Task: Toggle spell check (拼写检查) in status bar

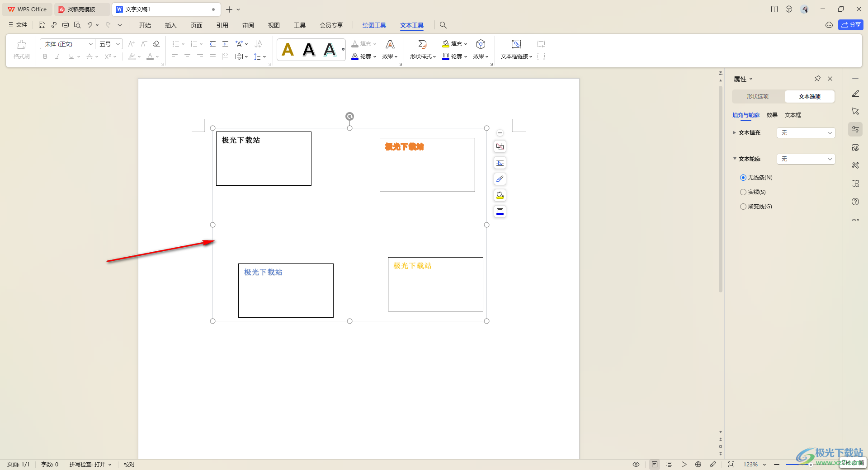Action: [90, 464]
